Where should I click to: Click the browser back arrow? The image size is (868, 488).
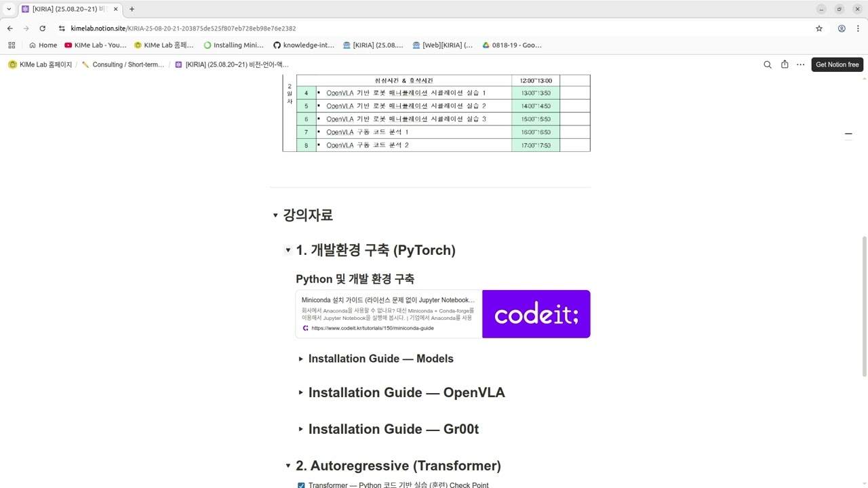pos(9,28)
